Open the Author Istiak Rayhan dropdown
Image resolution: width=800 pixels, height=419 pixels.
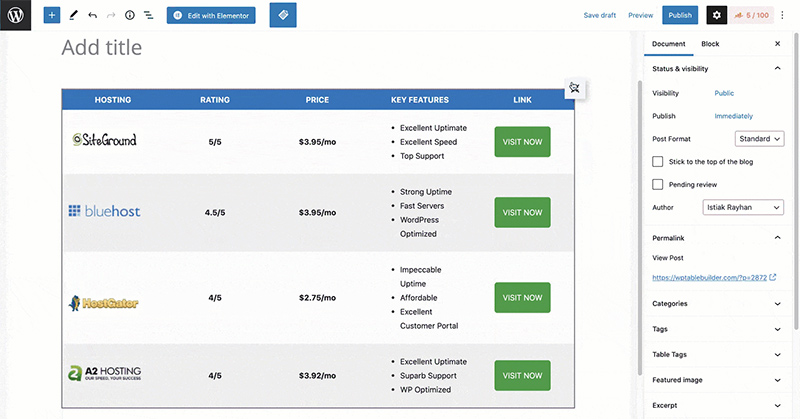point(743,207)
